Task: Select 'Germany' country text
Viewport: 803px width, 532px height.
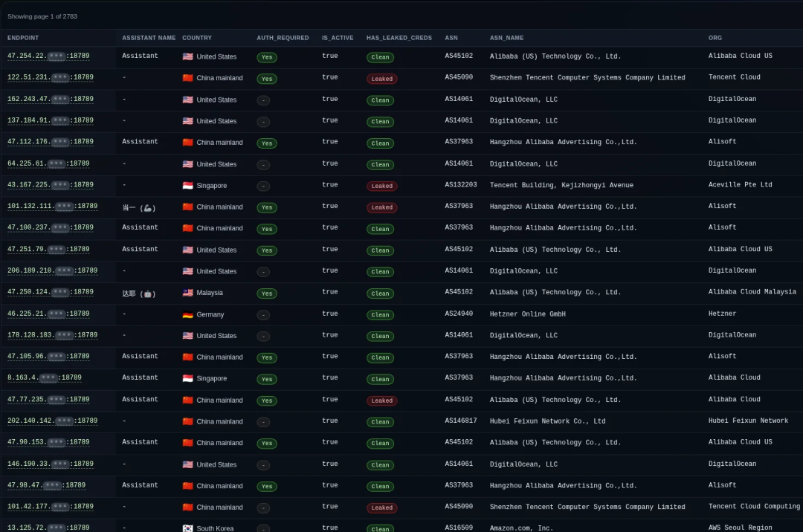Action: click(210, 314)
